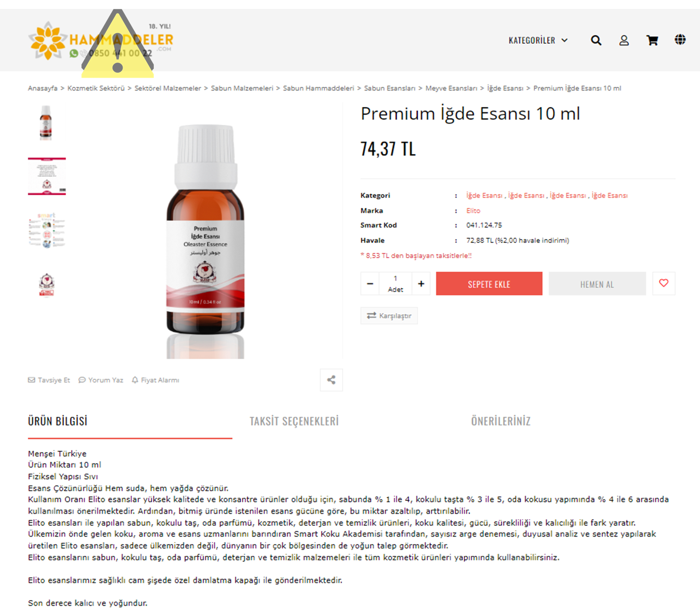Open the search magnifier icon
The height and width of the screenshot is (610, 700).
click(x=596, y=40)
